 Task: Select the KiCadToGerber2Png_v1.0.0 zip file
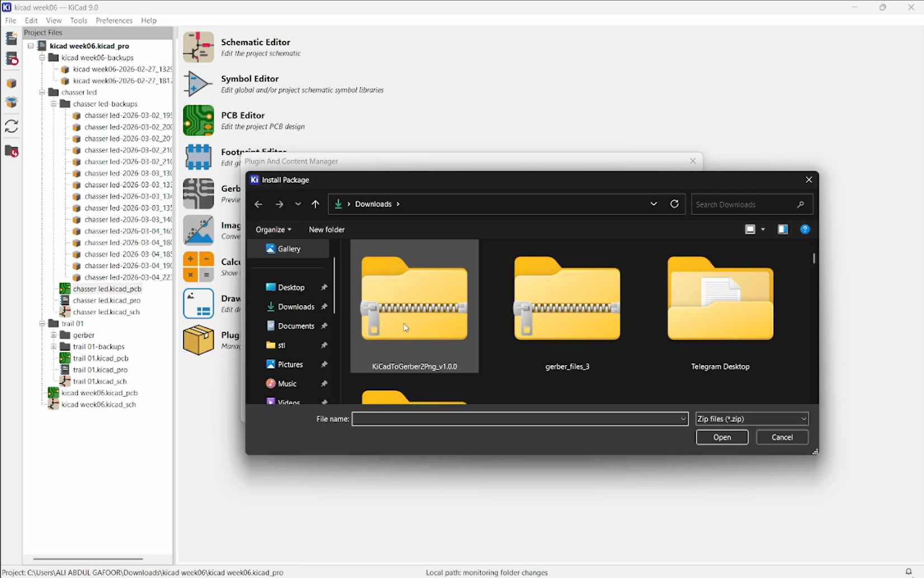point(414,306)
